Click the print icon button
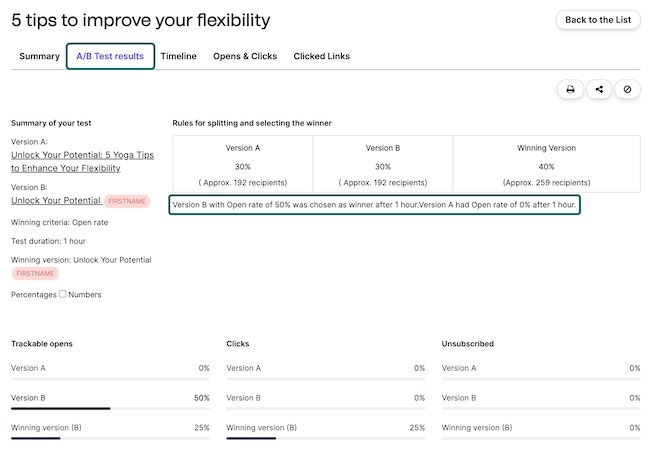 click(x=570, y=89)
